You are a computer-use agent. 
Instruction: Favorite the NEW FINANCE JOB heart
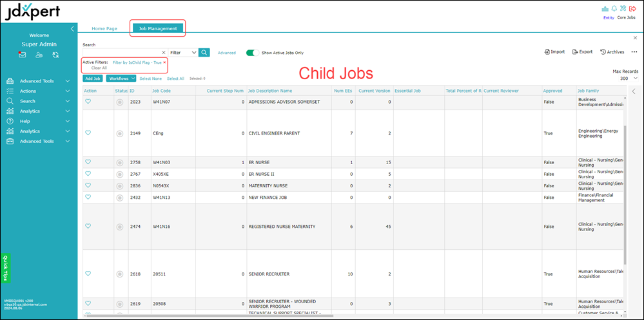coord(88,197)
